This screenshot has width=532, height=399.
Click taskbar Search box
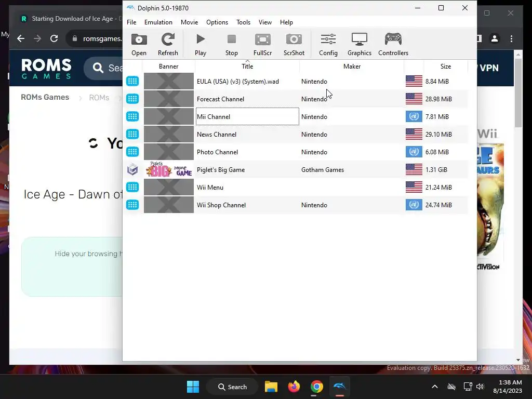[x=232, y=387]
